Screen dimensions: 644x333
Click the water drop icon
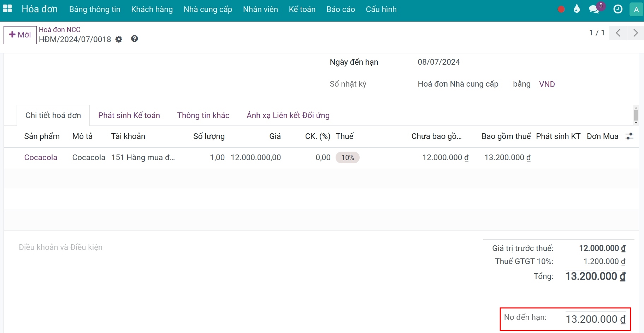point(577,9)
